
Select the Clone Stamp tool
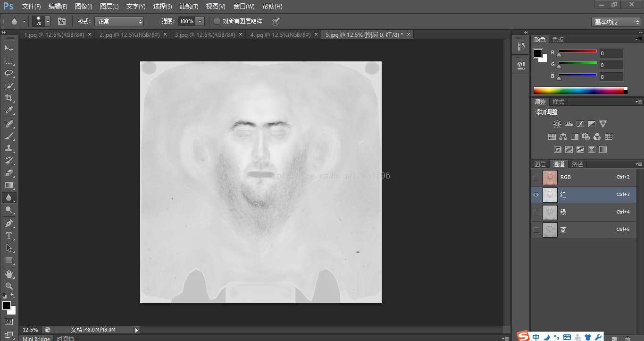9,148
